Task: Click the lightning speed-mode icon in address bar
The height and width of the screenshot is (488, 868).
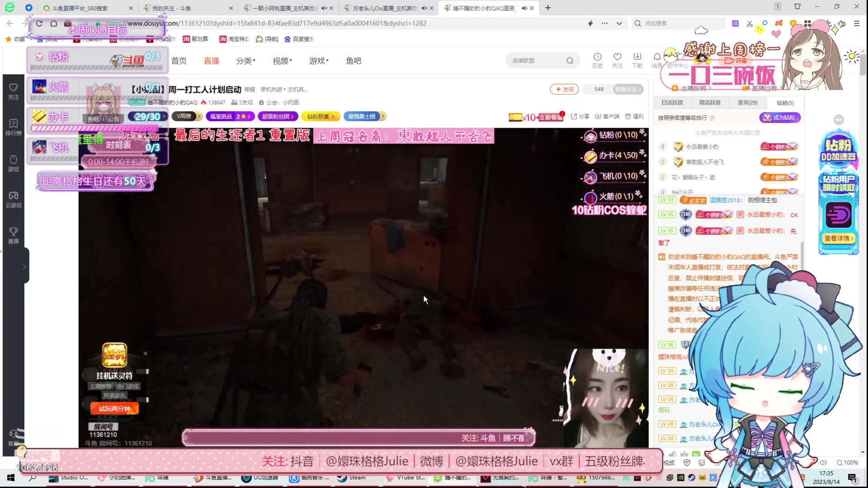Action: coord(590,23)
